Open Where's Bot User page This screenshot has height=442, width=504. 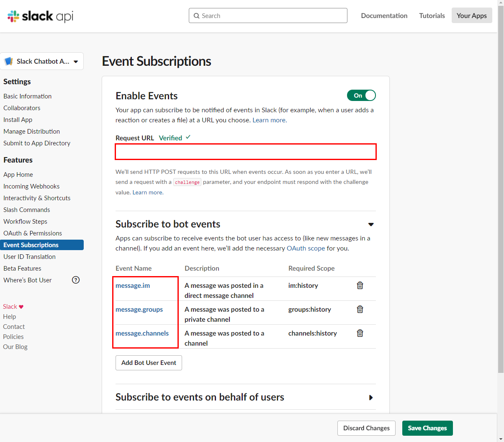(28, 280)
